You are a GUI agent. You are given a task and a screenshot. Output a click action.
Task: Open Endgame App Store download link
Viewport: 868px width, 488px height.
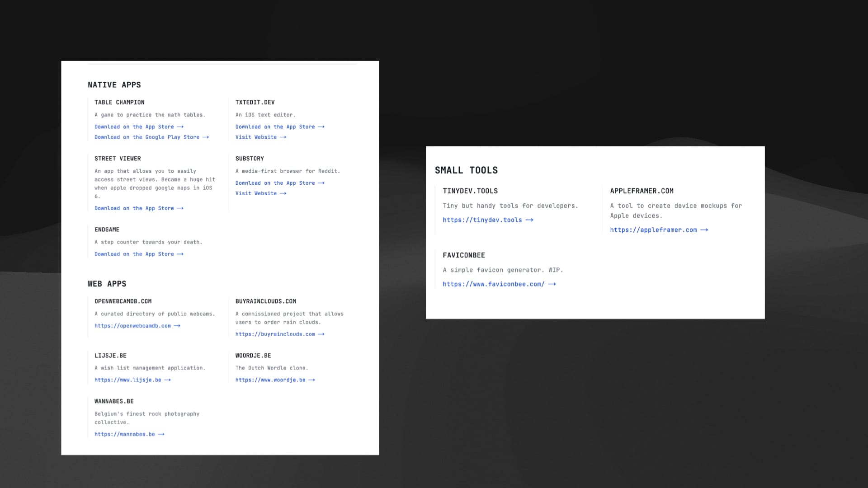[134, 254]
